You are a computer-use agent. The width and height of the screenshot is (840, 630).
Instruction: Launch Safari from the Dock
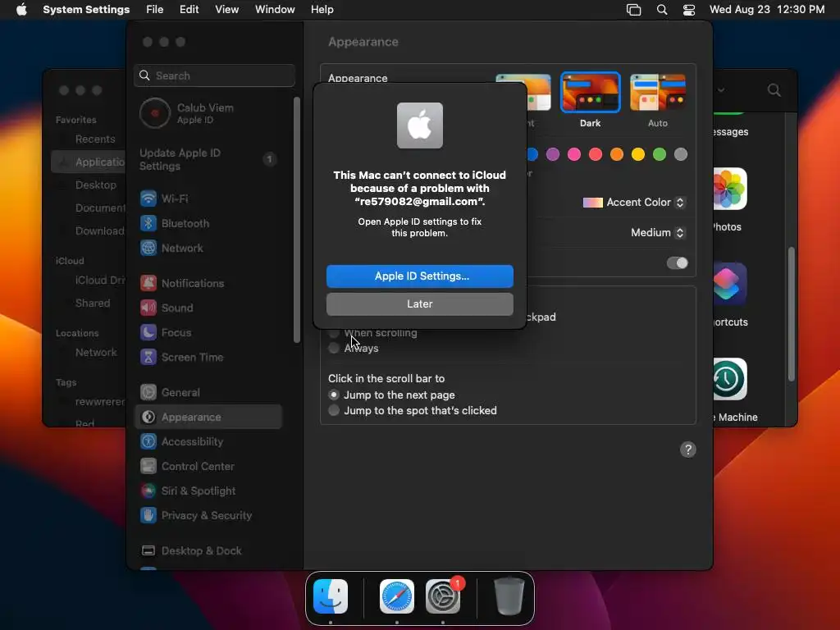(x=397, y=596)
